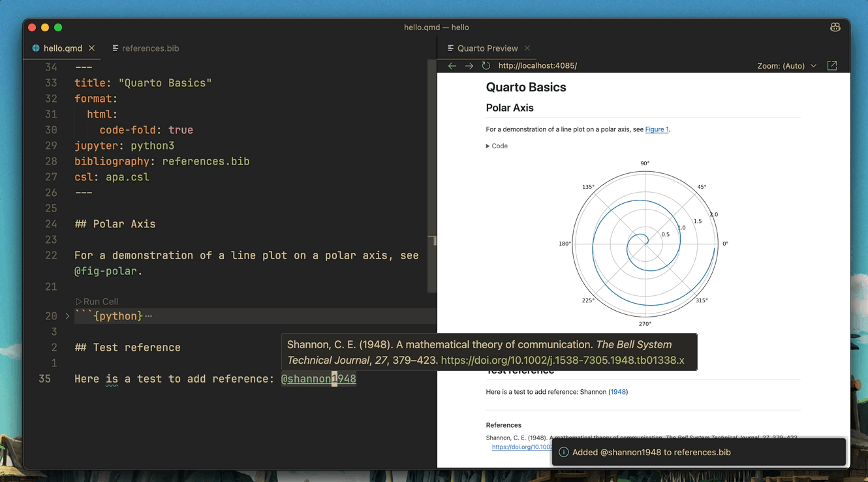Viewport: 868px width, 482px height.
Task: Open DOI link in References section
Action: 521,447
